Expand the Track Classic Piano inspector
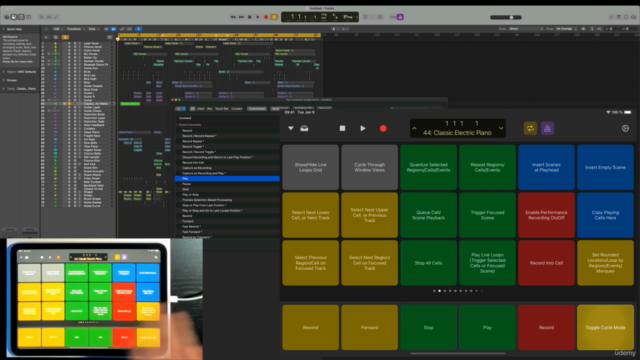The width and height of the screenshot is (640, 360). tap(4, 89)
